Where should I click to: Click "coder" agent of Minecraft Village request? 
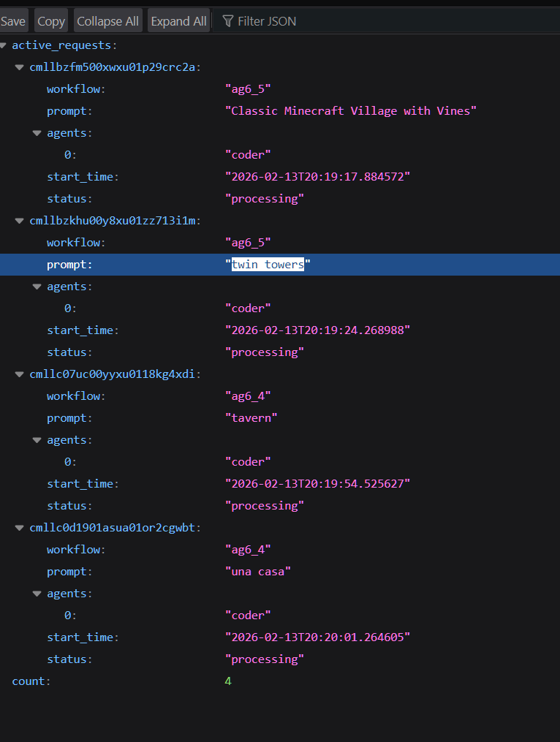(248, 155)
